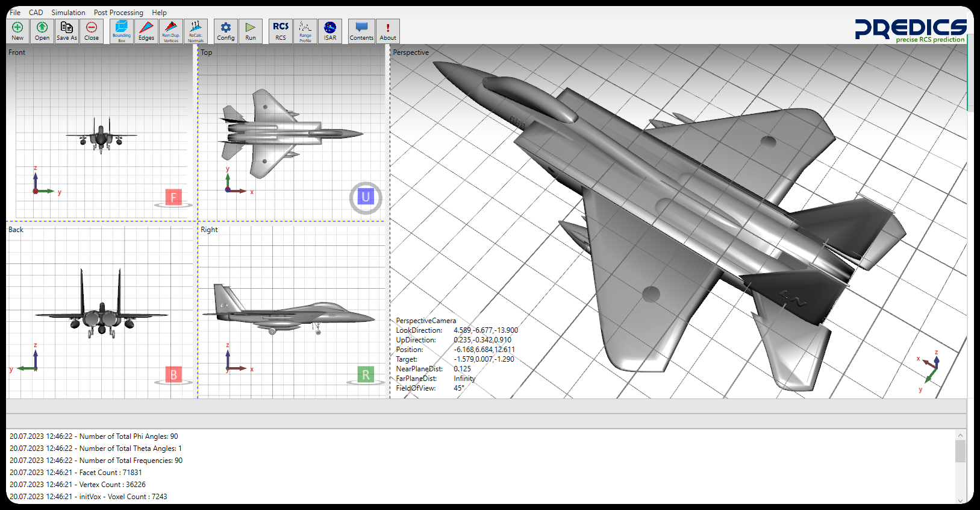
Task: Open the Post Processing menu
Action: pos(119,12)
